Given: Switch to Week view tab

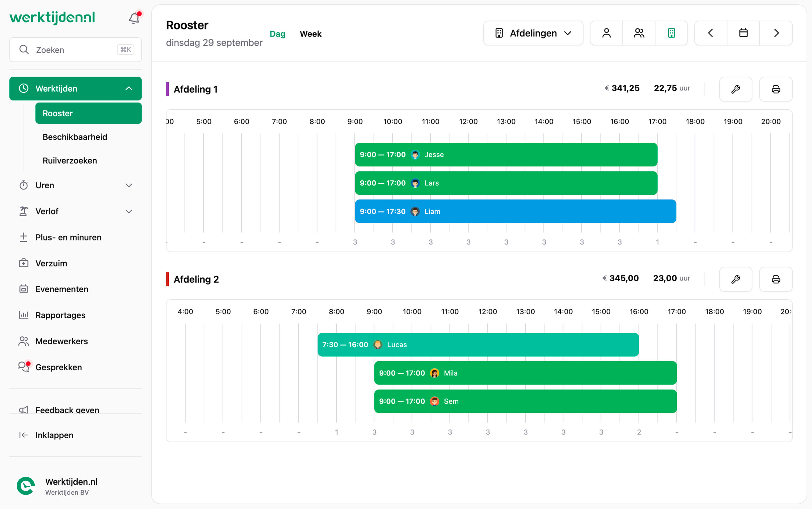Looking at the screenshot, I should (x=310, y=34).
